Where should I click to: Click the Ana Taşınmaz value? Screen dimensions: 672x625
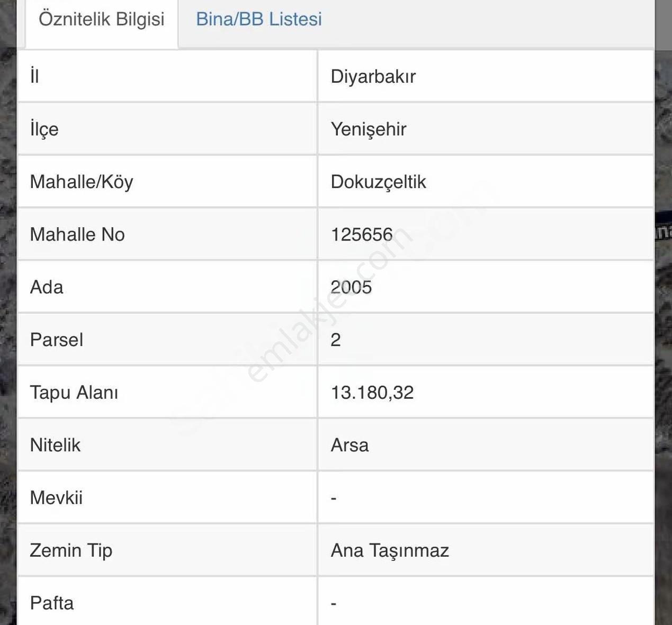pos(390,550)
